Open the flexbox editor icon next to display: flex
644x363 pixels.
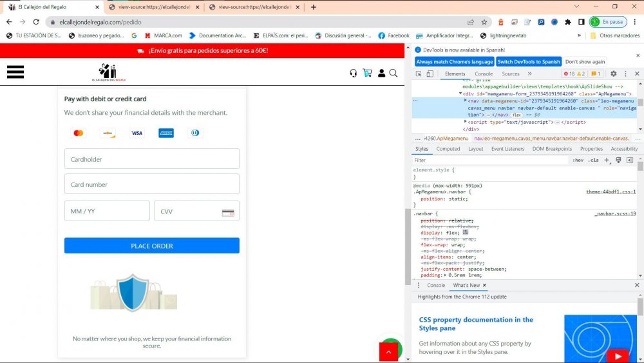coord(466,232)
